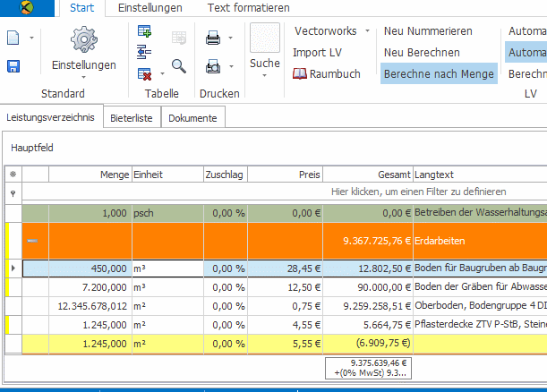The height and width of the screenshot is (392, 547).
Task: Click the printer icon
Action: (x=213, y=38)
